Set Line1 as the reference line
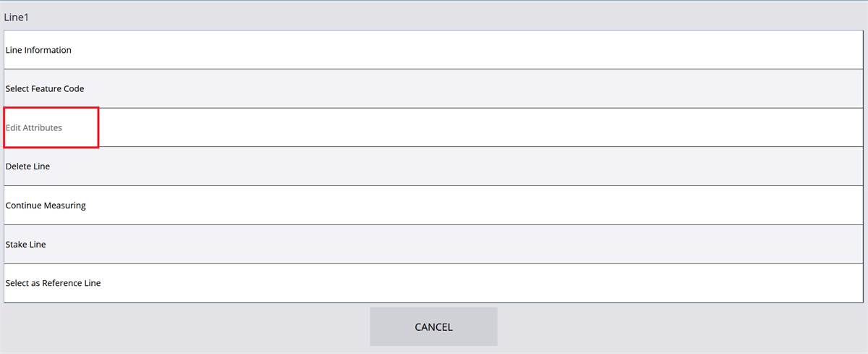 click(x=433, y=283)
